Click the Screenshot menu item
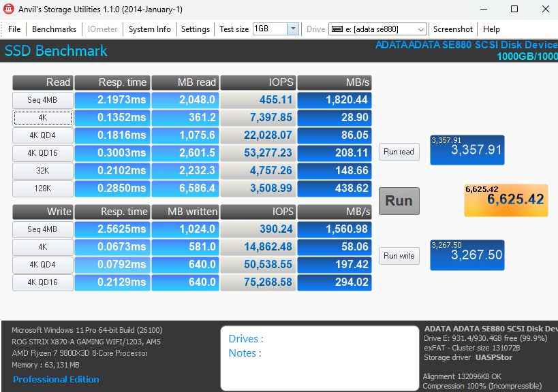Image resolution: width=558 pixels, height=392 pixels. [453, 29]
